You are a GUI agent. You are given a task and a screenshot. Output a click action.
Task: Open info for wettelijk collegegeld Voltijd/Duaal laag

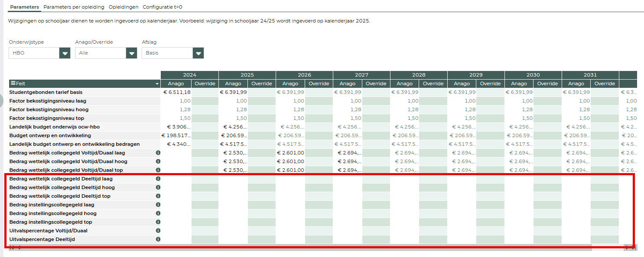(158, 153)
